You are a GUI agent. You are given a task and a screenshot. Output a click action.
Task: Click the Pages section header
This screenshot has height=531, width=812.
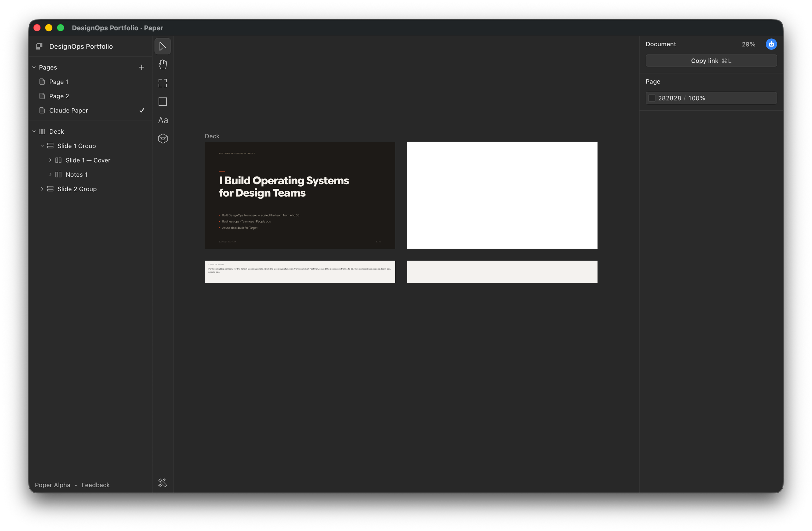[48, 67]
